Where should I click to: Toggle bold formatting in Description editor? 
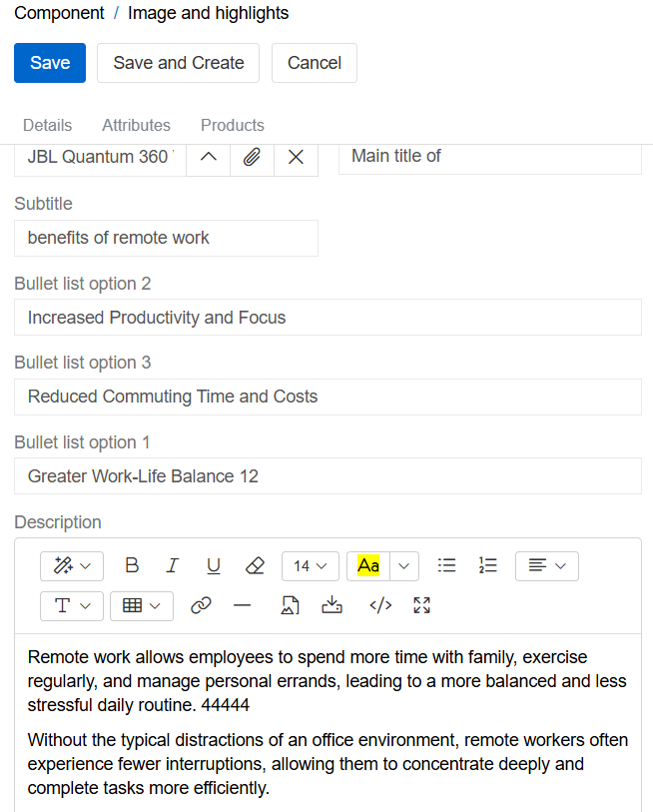(132, 565)
